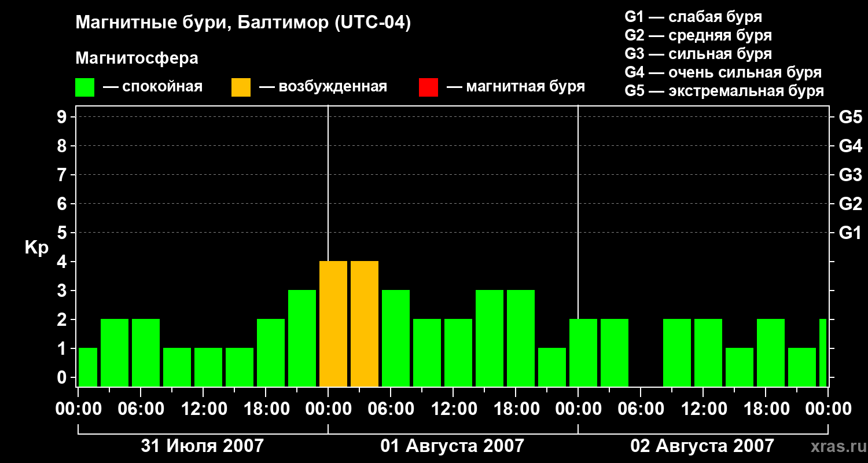The height and width of the screenshot is (463, 868).
Task: Click the '12:00' time label of 31 Июля
Action: click(203, 409)
